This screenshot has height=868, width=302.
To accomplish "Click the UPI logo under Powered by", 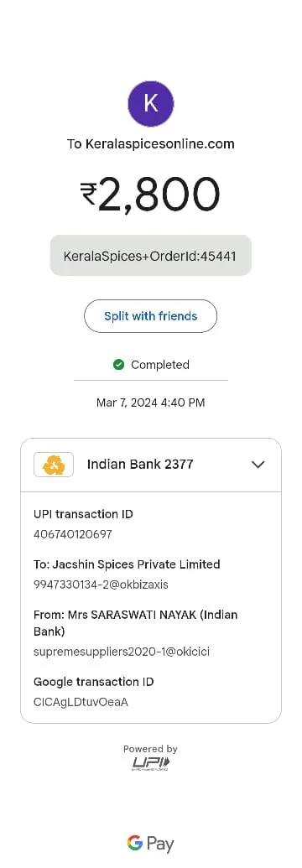I will (151, 765).
